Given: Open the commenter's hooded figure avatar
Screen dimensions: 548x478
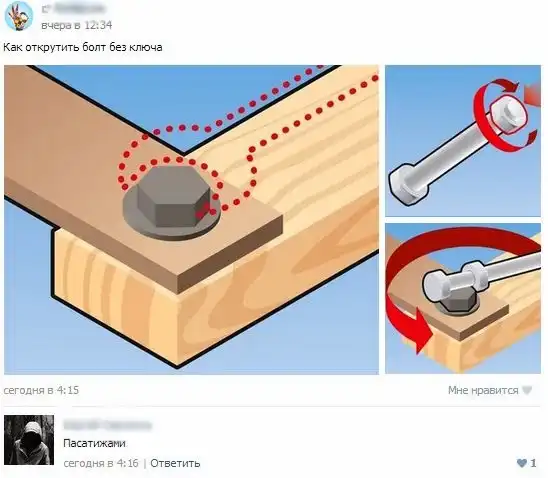Looking at the screenshot, I should (29, 440).
